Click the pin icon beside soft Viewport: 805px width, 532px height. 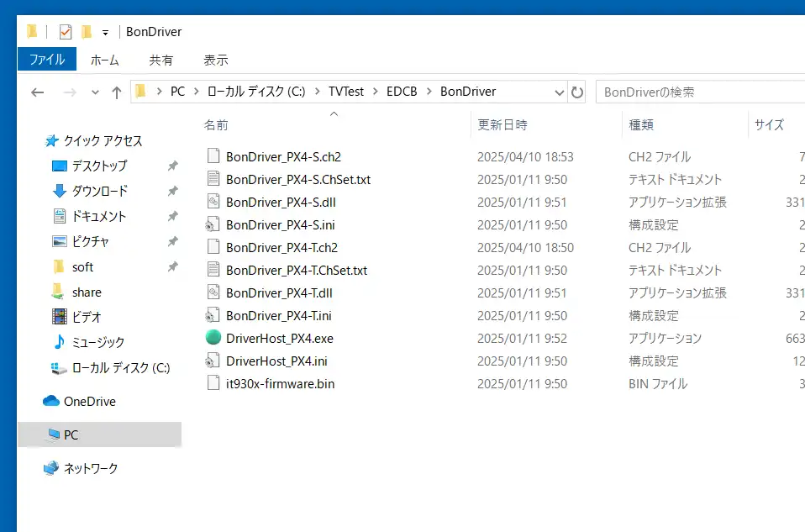tap(173, 267)
